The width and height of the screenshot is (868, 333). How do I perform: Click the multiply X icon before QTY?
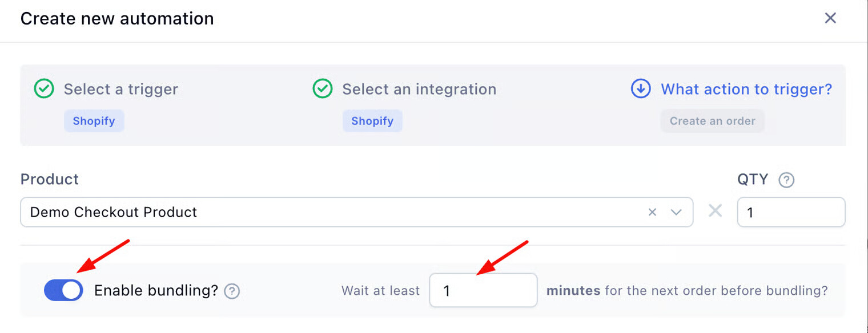715,212
